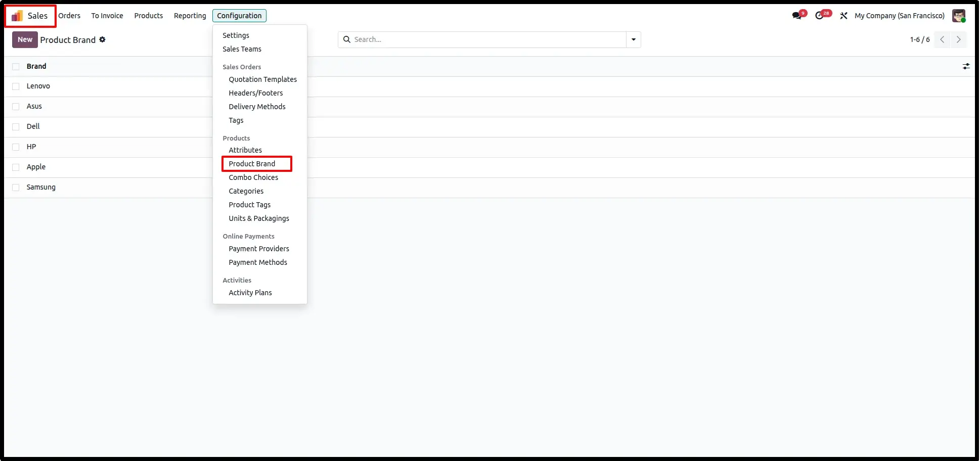This screenshot has height=461, width=980.
Task: Click the gear icon beside Product Brand
Action: click(x=102, y=39)
